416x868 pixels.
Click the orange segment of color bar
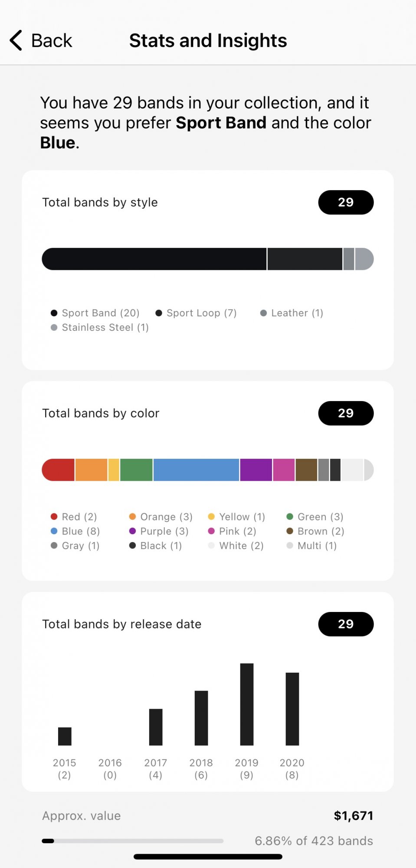tap(91, 470)
